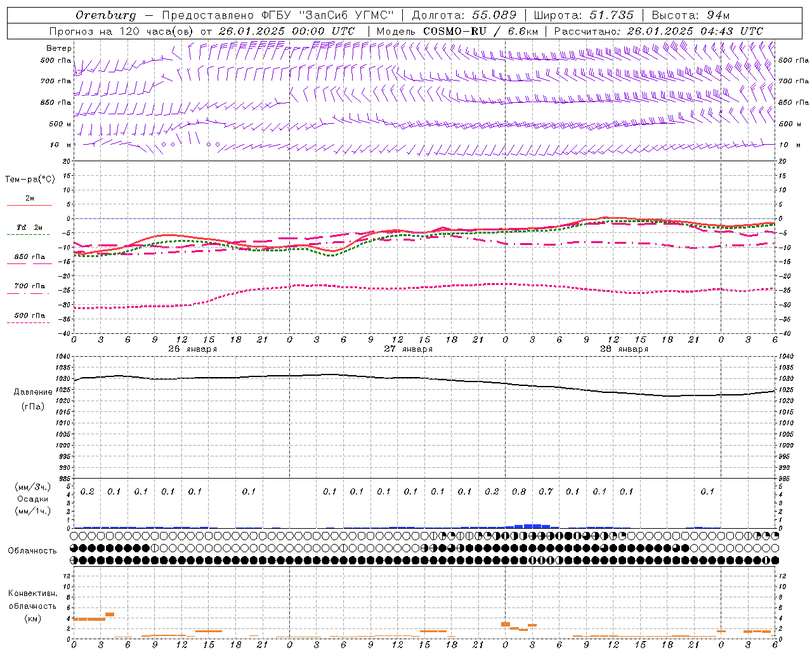Click the Облачность cloudiness row label

[x=32, y=551]
